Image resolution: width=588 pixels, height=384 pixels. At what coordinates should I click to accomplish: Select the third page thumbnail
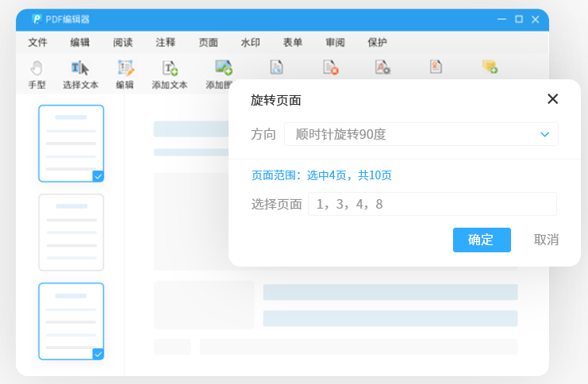point(71,321)
